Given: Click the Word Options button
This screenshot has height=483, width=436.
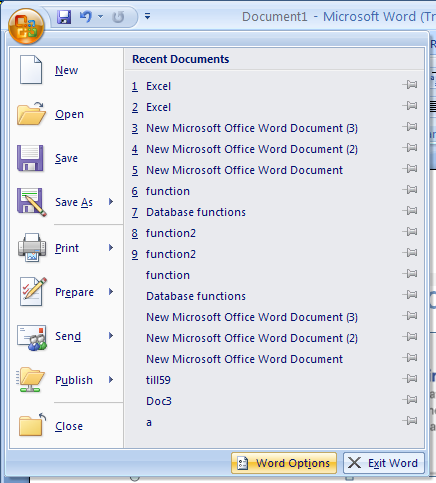Looking at the screenshot, I should (x=284, y=463).
